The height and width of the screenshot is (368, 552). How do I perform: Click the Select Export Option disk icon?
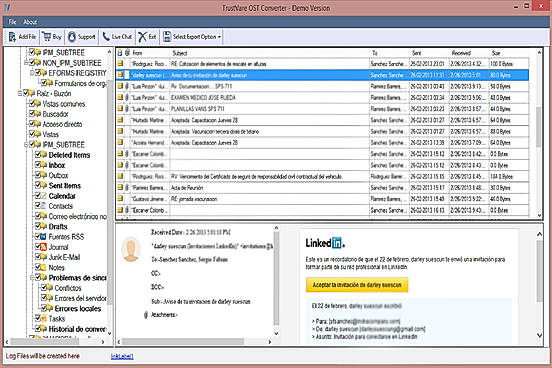coord(167,37)
